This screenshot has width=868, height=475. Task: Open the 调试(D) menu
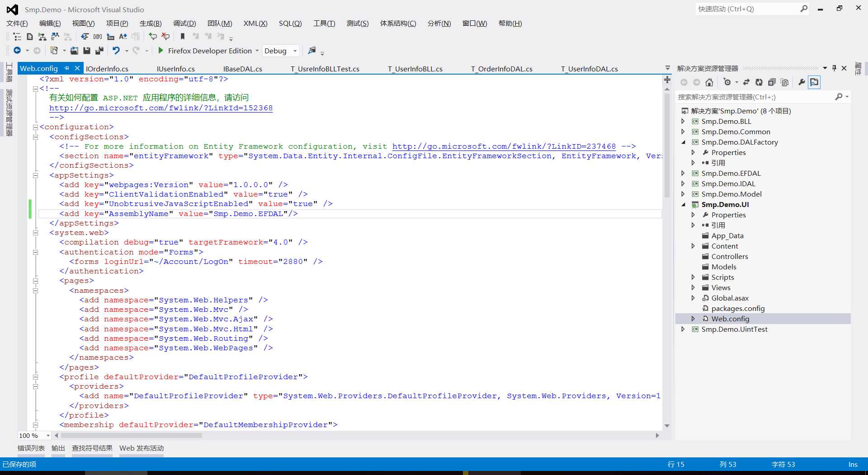coord(184,24)
